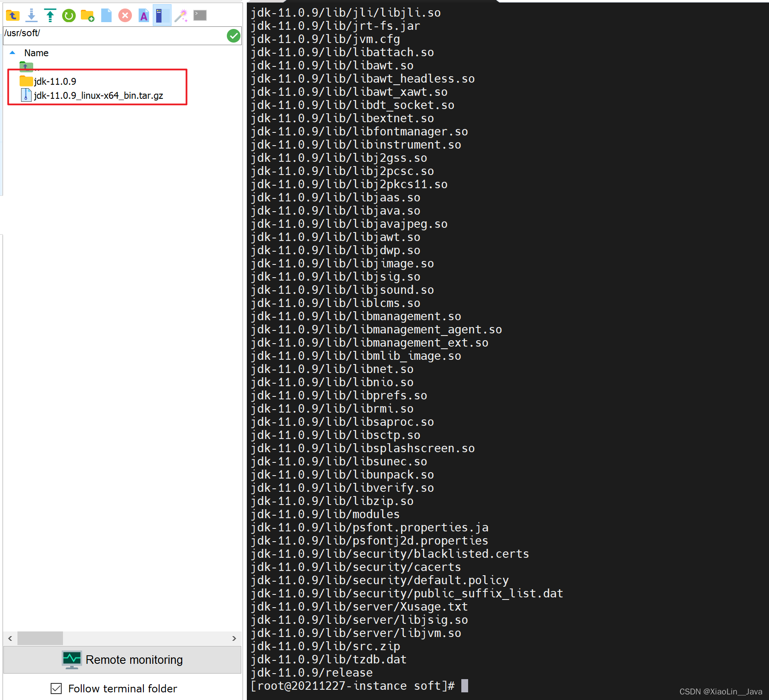Select the parent directory '..' entry
The width and height of the screenshot is (769, 700).
pyautogui.click(x=30, y=66)
